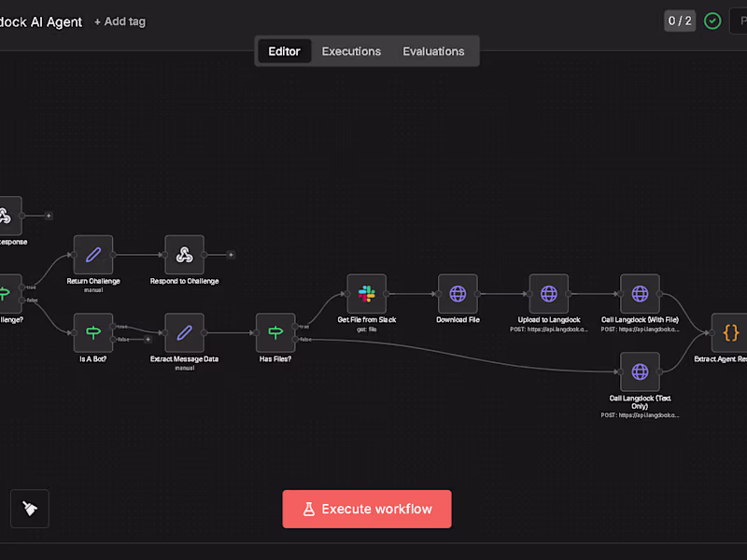This screenshot has height=560, width=747.
Task: Switch to the Evaluations tab
Action: click(x=433, y=51)
